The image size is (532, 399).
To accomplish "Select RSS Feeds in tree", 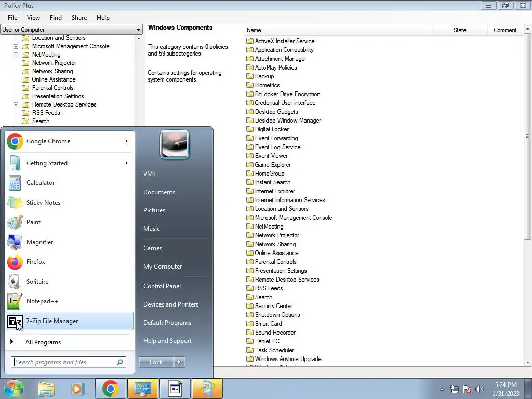I will pos(46,113).
